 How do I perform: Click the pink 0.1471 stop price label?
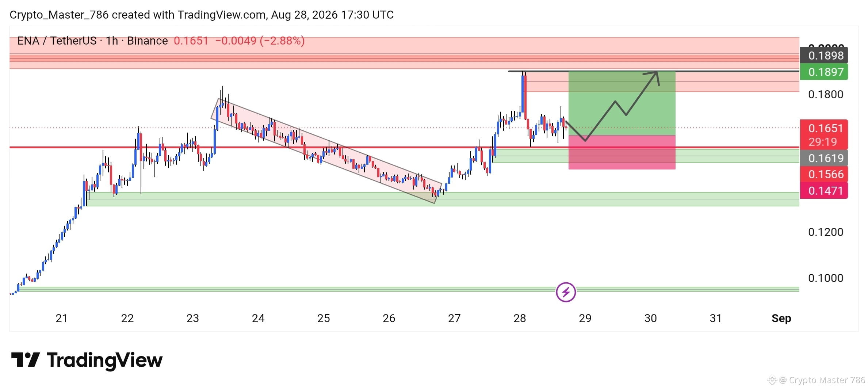[823, 191]
